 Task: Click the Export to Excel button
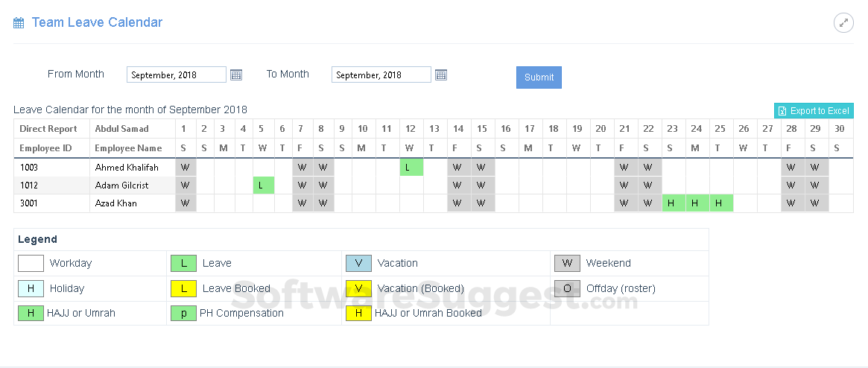814,111
